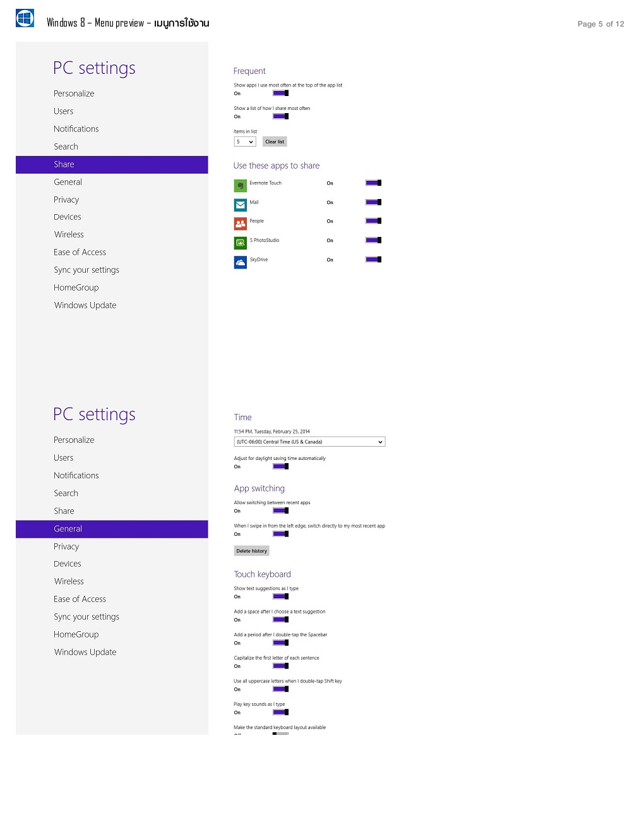The height and width of the screenshot is (834, 644).
Task: Click the Evernote Touch app icon
Action: tap(240, 186)
